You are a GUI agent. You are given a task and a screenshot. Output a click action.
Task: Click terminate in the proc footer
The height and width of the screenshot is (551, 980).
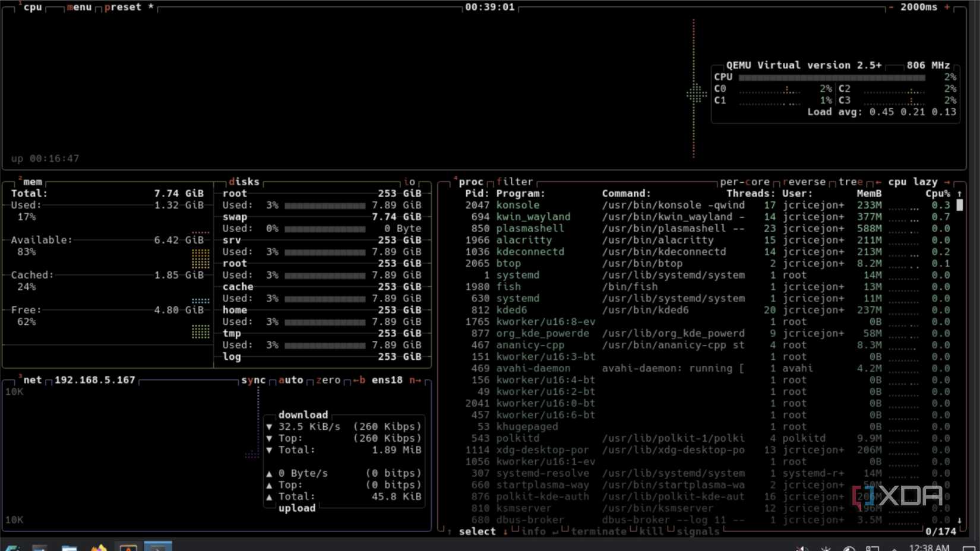coord(599,531)
